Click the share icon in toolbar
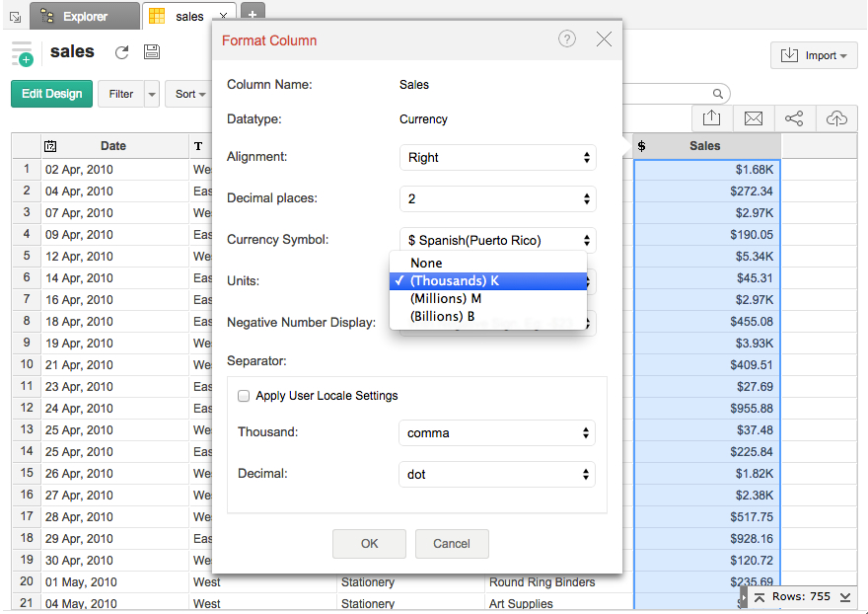Image resolution: width=868 pixels, height=614 pixels. 794,118
